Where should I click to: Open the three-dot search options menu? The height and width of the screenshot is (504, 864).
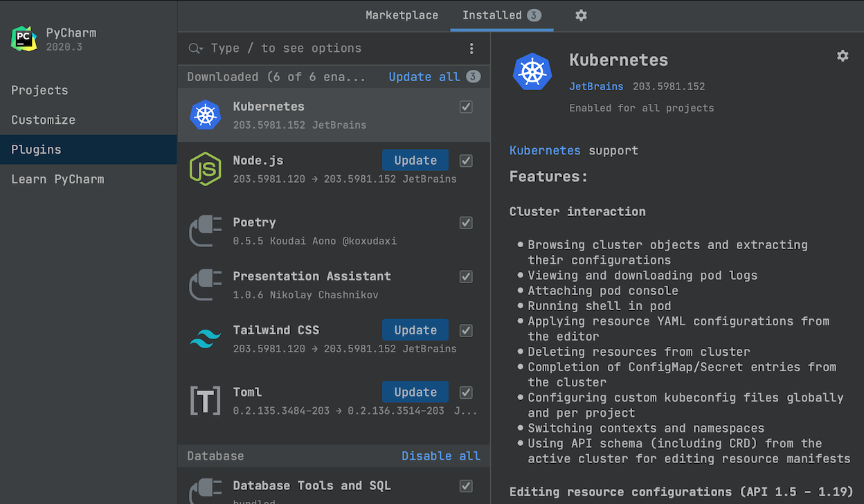(x=471, y=48)
